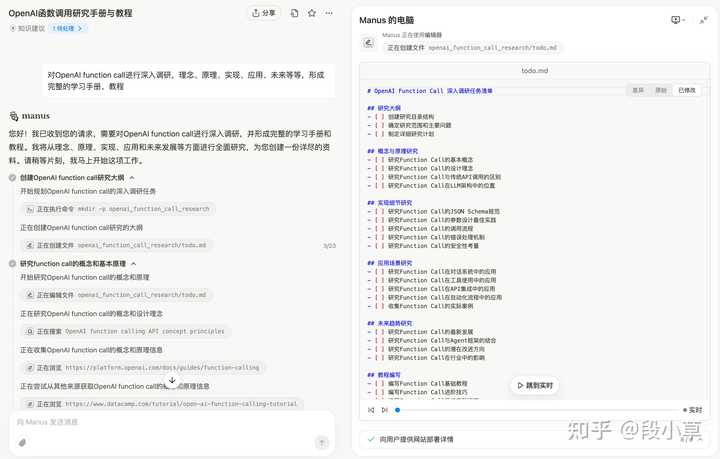Open the 正在编辑文件 todo.md chip
This screenshot has width=720, height=459.
click(x=117, y=295)
